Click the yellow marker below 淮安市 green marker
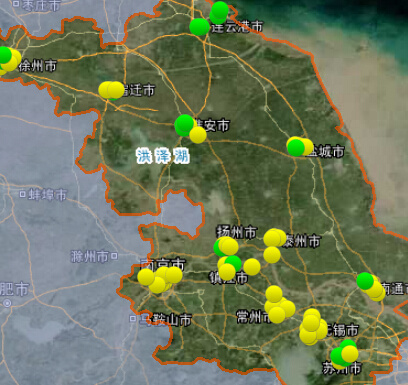The height and width of the screenshot is (385, 408). click(x=198, y=135)
